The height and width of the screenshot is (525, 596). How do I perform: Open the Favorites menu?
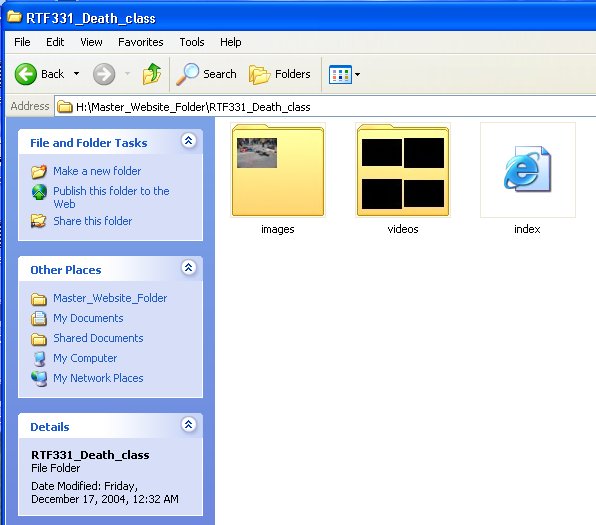141,42
